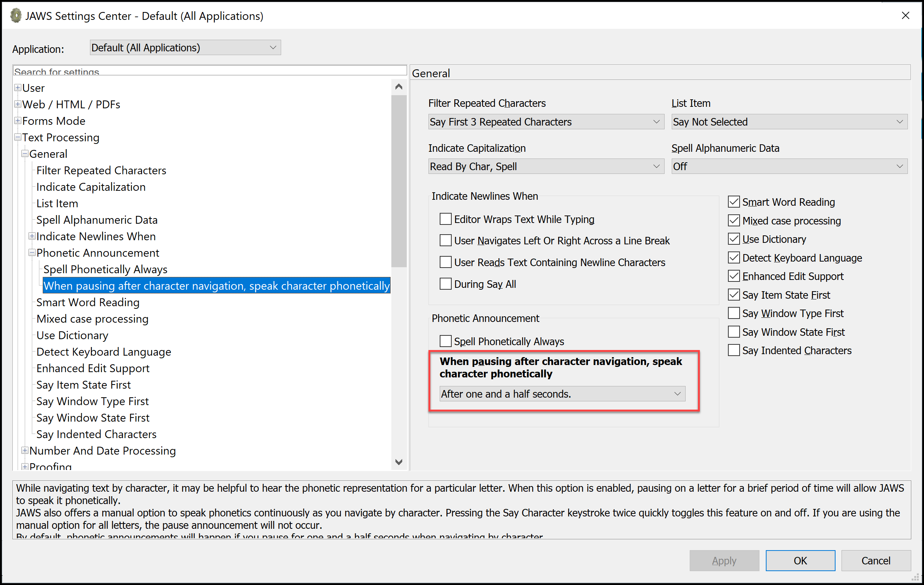
Task: Check the Say Window Type First checkbox
Action: (x=734, y=313)
